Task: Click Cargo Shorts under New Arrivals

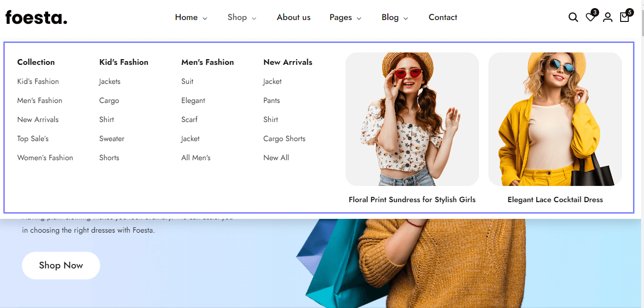Action: tap(284, 139)
